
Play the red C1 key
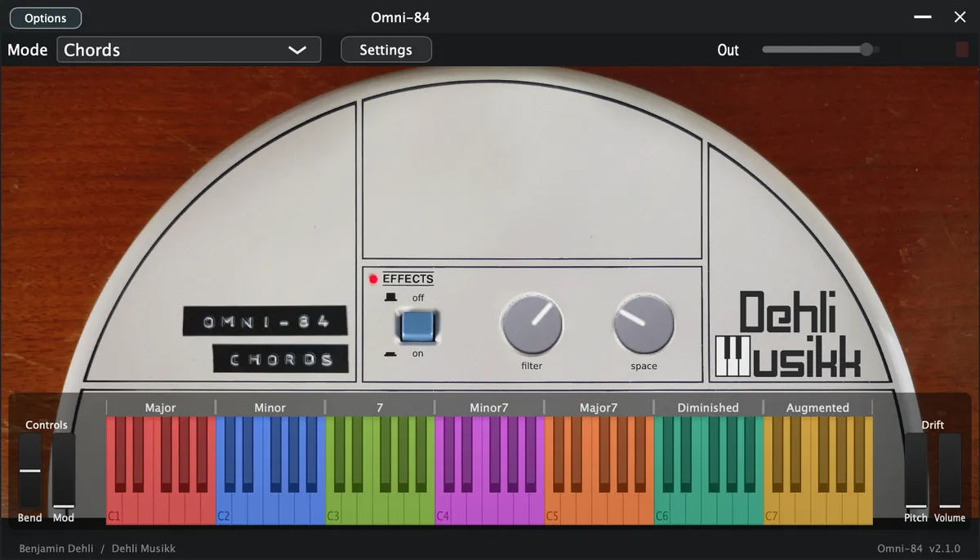tap(114, 509)
